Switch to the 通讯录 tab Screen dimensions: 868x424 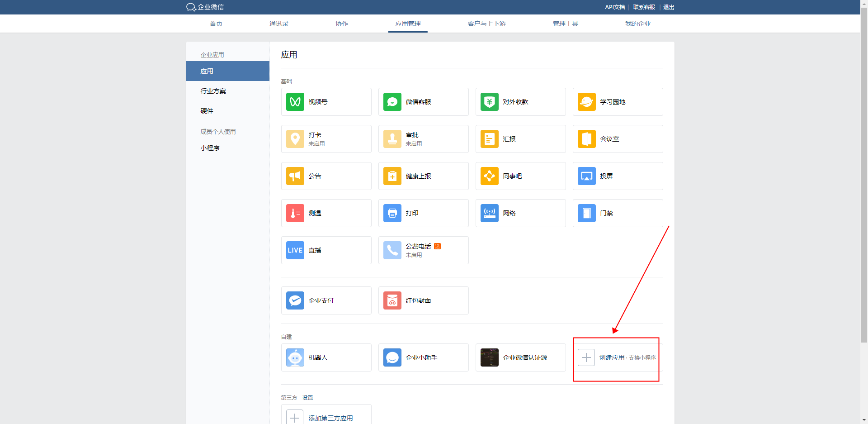tap(278, 24)
